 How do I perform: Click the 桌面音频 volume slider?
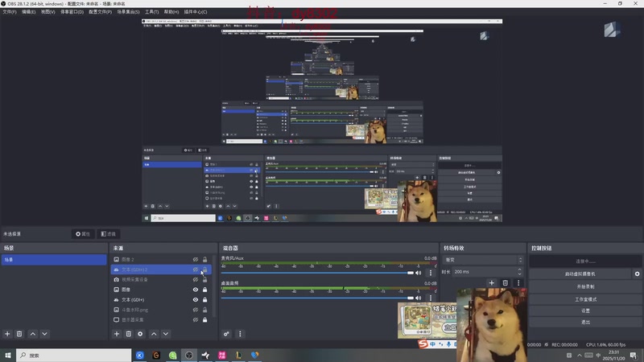point(317,298)
